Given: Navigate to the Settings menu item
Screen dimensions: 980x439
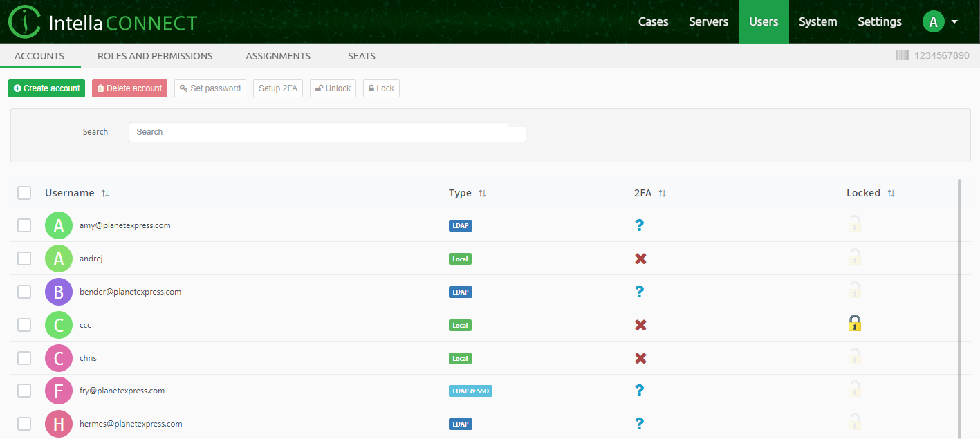Looking at the screenshot, I should pos(879,21).
